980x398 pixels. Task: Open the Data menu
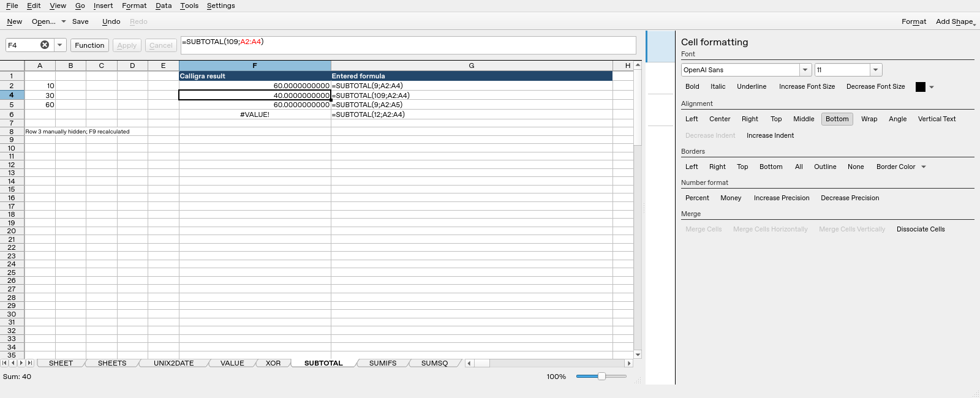coord(164,6)
